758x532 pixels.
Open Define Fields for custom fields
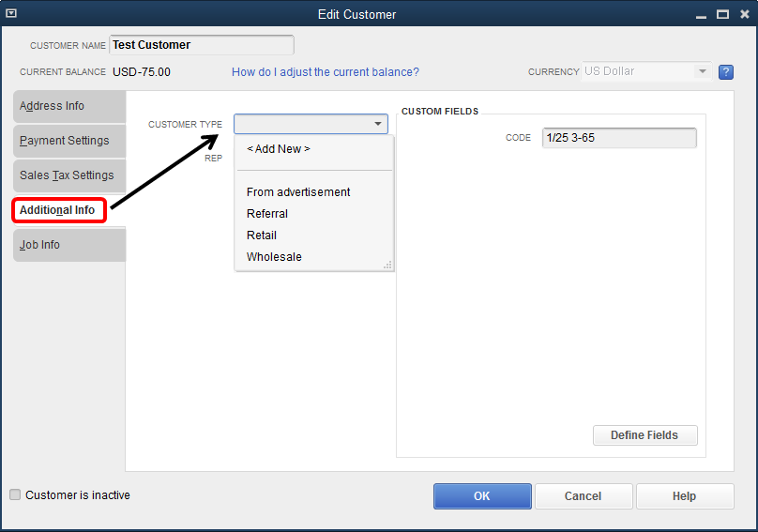pos(644,435)
